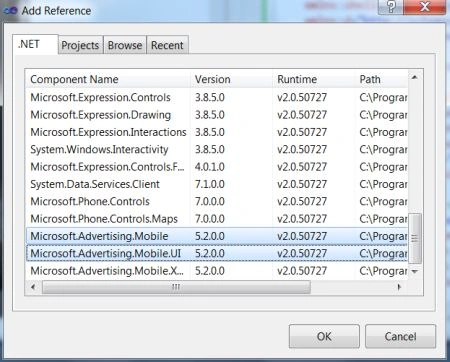450x362 pixels.
Task: Select Microsoft.Advertising.Mobile row
Action: [217, 236]
